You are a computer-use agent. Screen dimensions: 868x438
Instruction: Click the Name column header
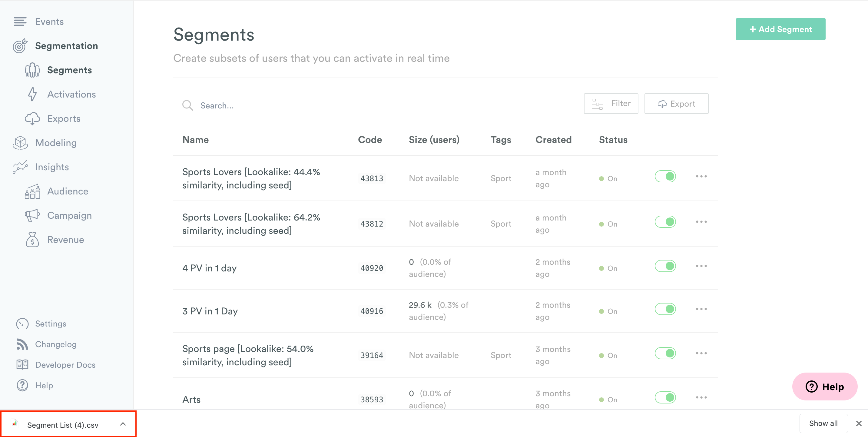[195, 140]
